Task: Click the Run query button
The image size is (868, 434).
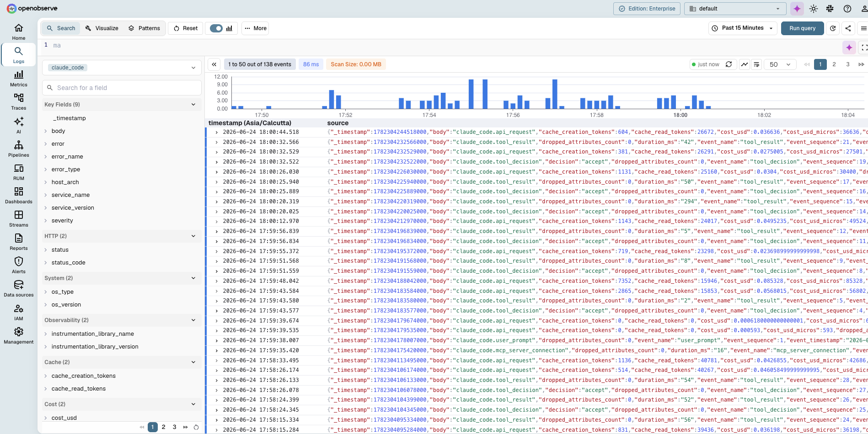Action: pos(802,28)
